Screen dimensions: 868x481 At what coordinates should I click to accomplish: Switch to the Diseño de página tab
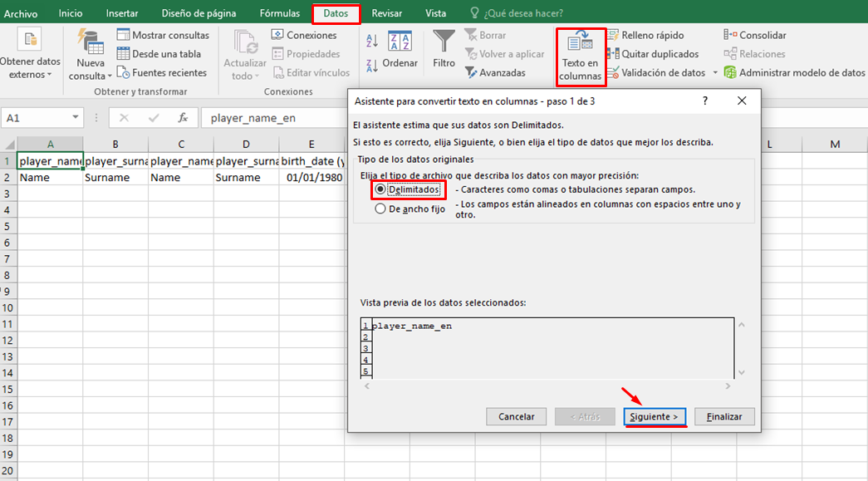coord(199,13)
